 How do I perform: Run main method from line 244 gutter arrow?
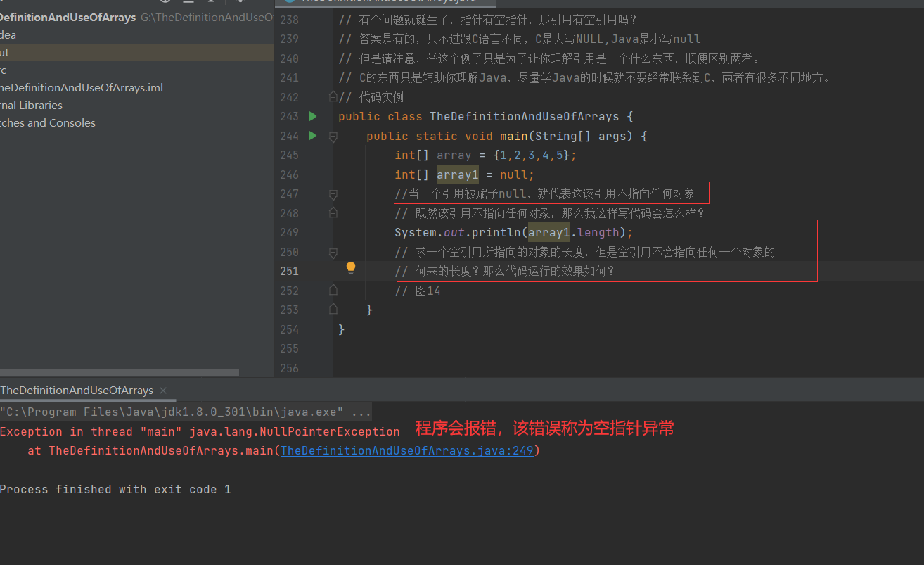313,135
